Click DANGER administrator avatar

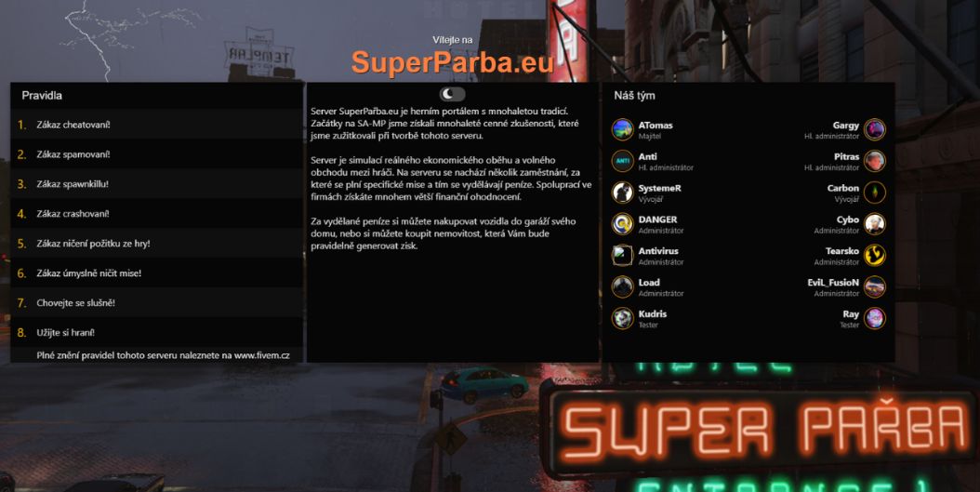tap(623, 224)
